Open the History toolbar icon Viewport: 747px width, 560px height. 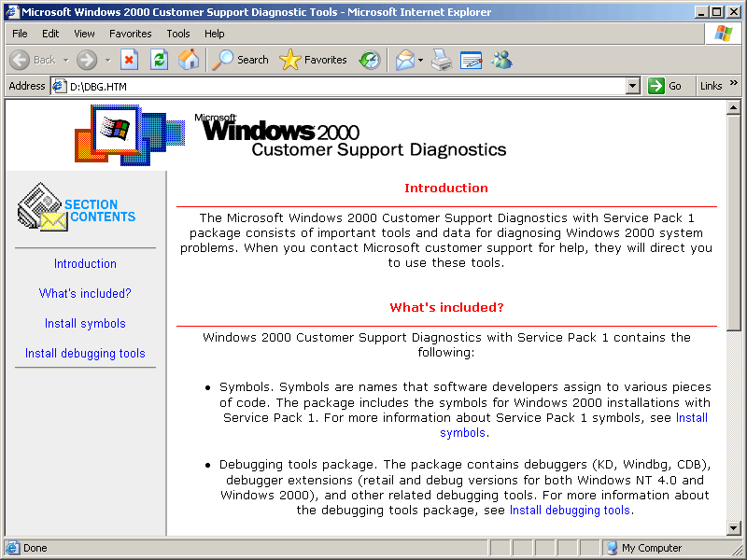[x=370, y=60]
